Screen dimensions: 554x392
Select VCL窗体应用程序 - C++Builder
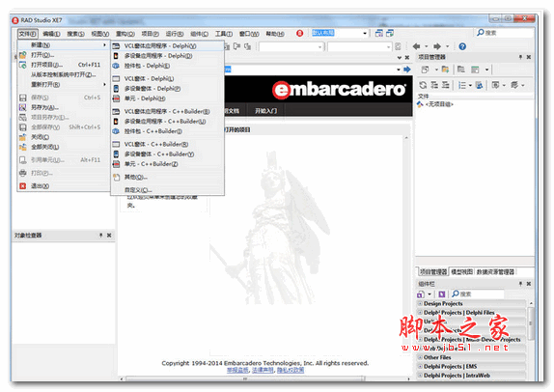click(x=168, y=111)
